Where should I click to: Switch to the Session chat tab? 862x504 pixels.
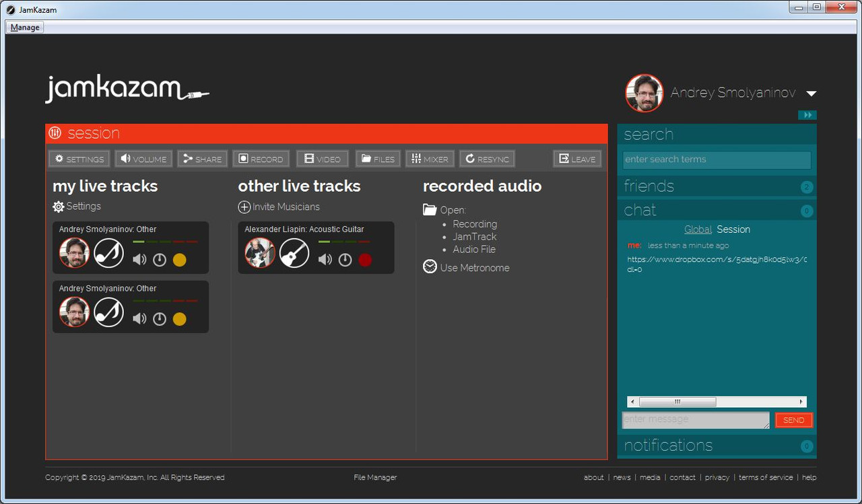click(x=733, y=229)
